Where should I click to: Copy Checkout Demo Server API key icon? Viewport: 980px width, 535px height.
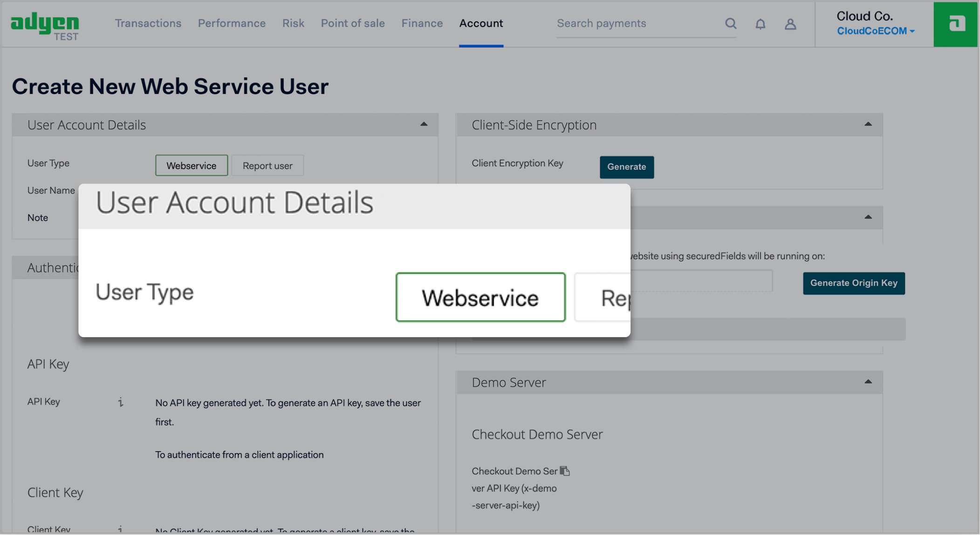[x=565, y=471]
